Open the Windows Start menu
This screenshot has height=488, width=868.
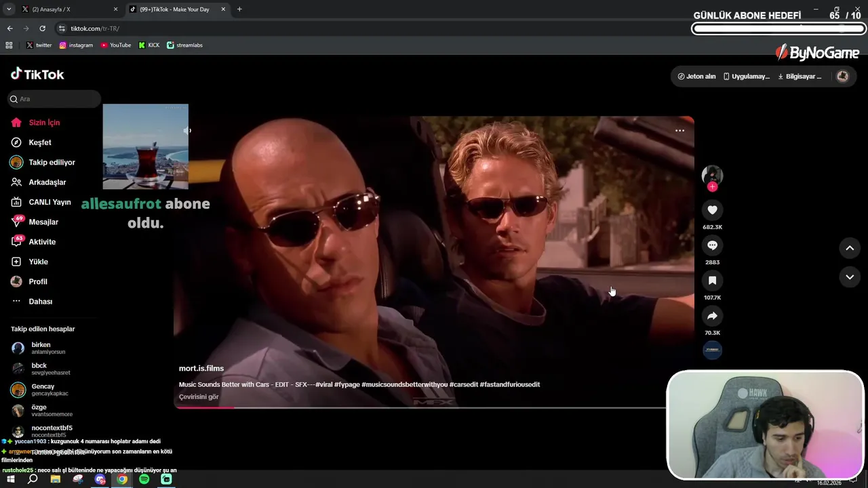tap(10, 479)
